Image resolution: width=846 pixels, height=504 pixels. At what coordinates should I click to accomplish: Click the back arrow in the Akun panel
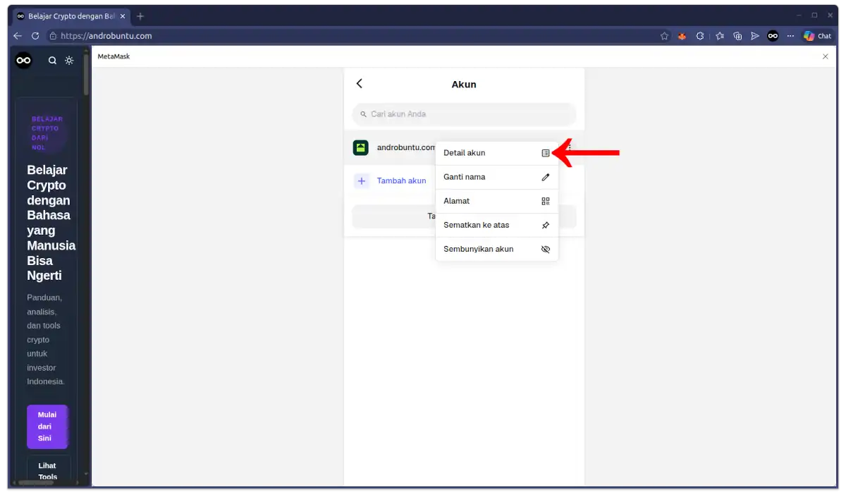point(360,83)
